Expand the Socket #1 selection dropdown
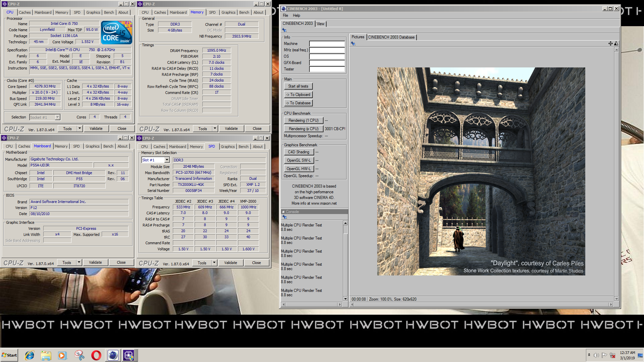The image size is (644, 362). (57, 117)
